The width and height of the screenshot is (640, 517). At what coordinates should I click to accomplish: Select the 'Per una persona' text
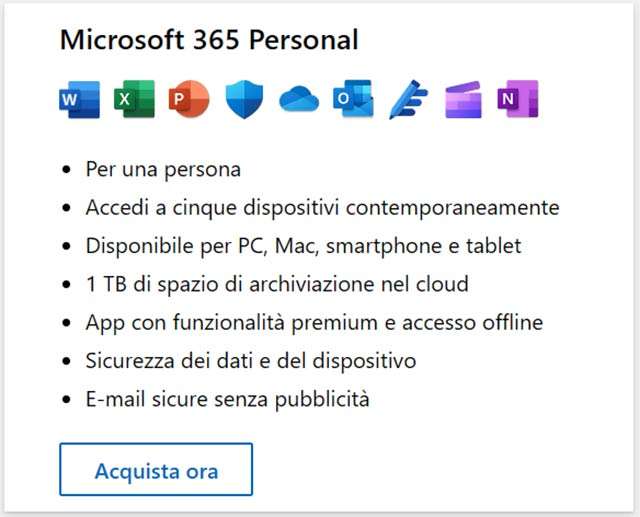coord(163,169)
